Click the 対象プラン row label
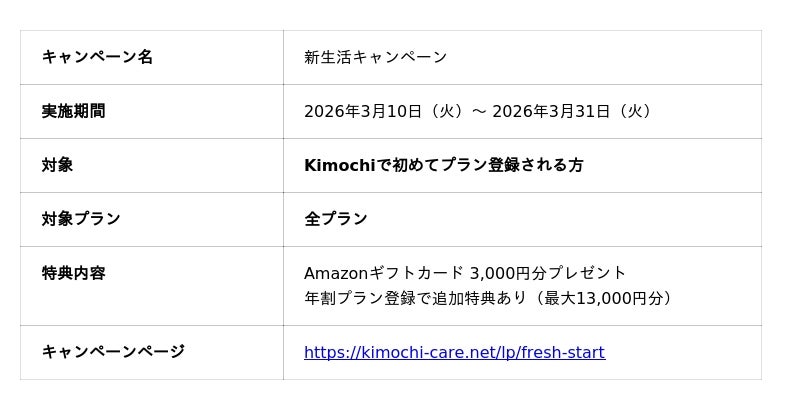The width and height of the screenshot is (800, 410). pyautogui.click(x=81, y=219)
